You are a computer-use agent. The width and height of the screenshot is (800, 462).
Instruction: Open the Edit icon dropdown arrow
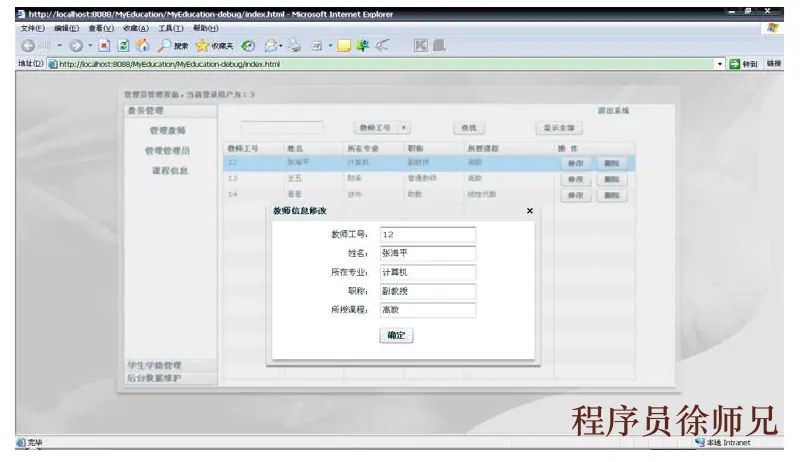pyautogui.click(x=330, y=46)
